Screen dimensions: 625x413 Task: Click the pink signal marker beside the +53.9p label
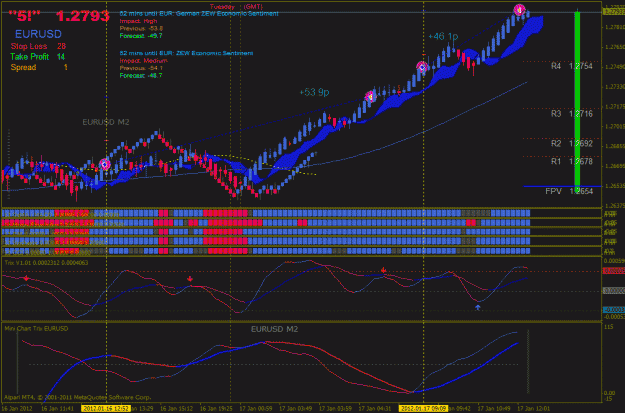pyautogui.click(x=371, y=96)
